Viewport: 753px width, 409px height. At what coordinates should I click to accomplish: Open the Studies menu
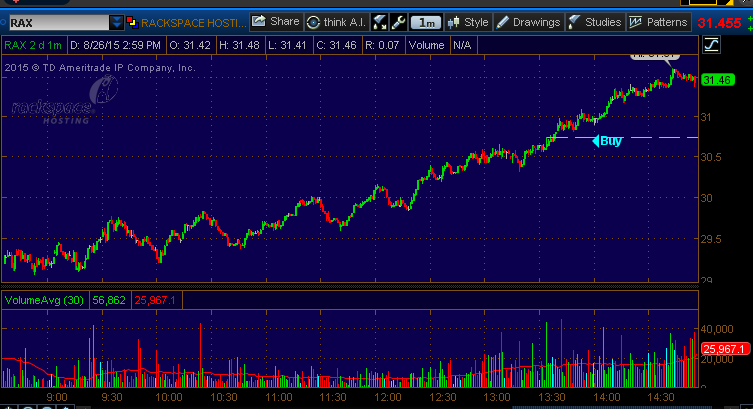(x=595, y=21)
